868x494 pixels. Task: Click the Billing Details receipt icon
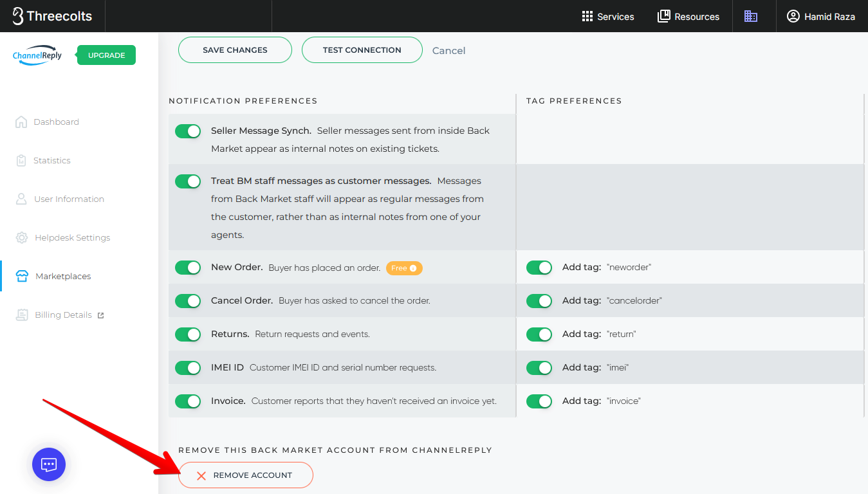22,315
